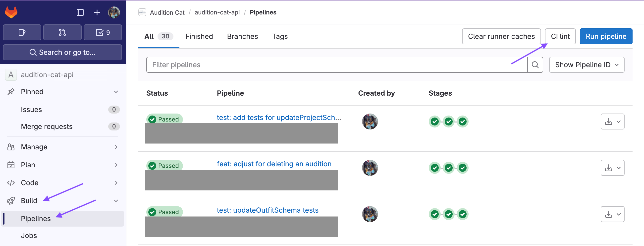Click the Run pipeline button

click(x=606, y=36)
